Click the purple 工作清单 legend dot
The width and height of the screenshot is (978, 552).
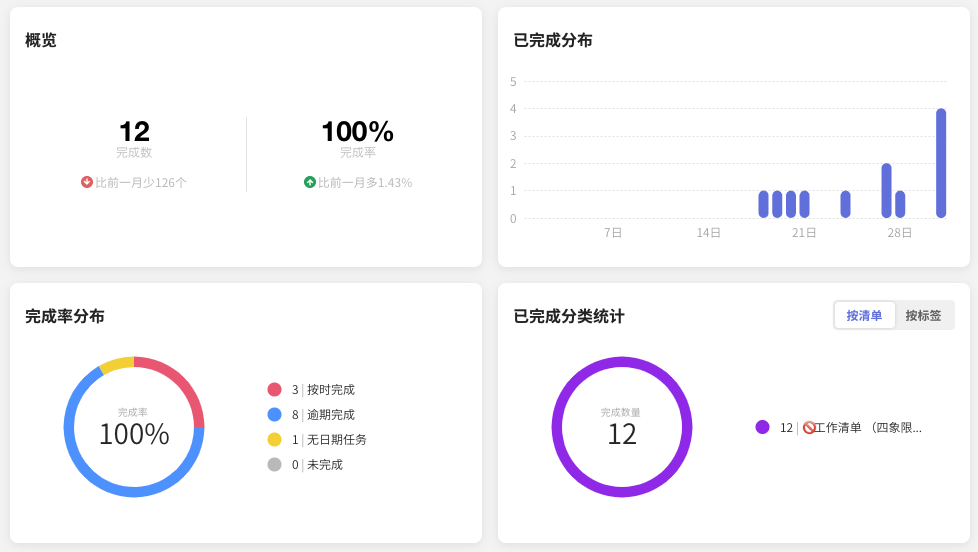point(762,427)
